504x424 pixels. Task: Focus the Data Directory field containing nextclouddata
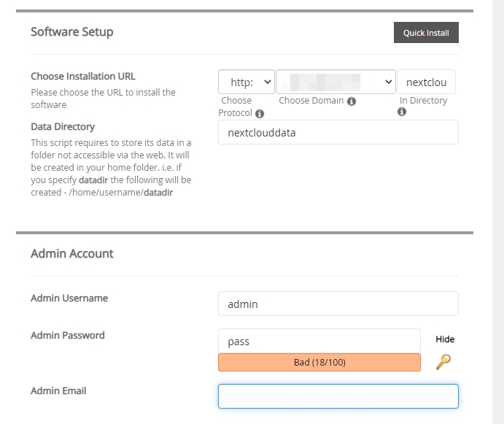[338, 133]
